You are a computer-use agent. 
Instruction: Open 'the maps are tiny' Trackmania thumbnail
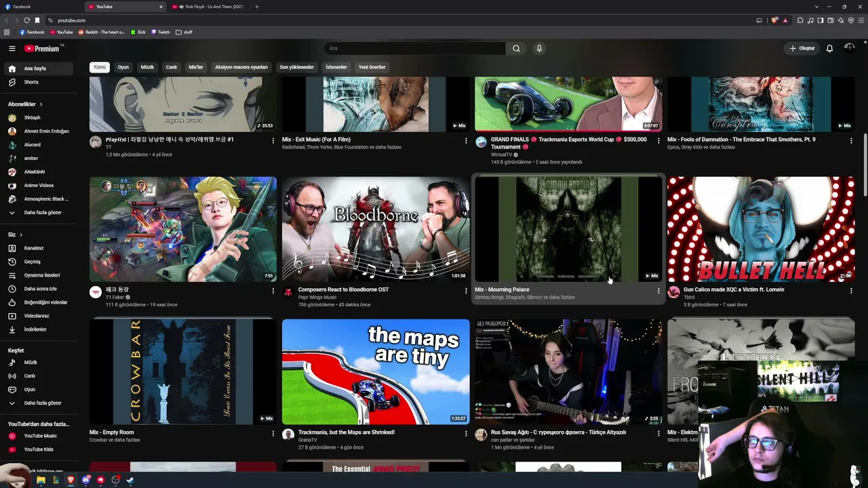[376, 372]
